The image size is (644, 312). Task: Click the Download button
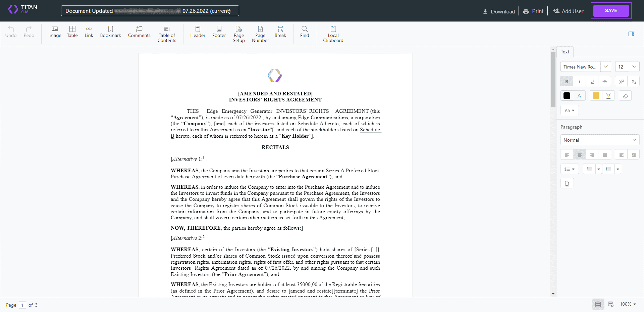(x=499, y=11)
